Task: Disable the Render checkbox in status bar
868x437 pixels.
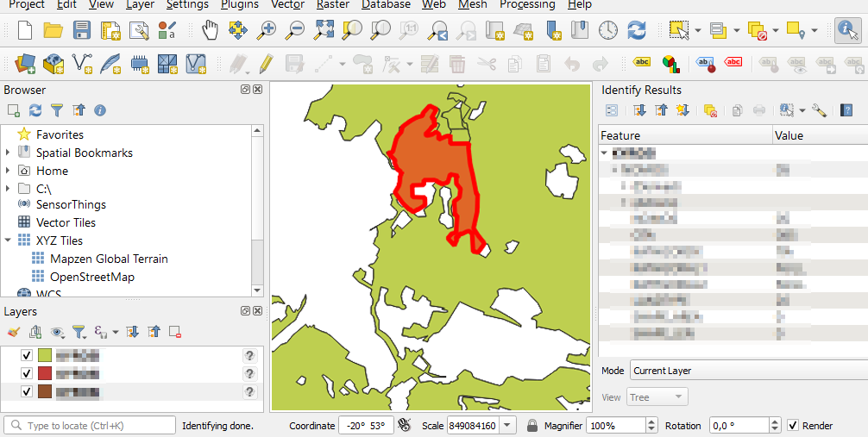Action: (x=794, y=426)
